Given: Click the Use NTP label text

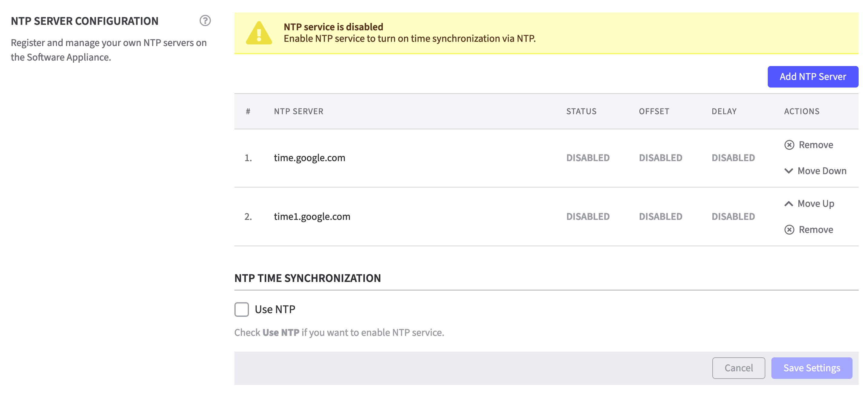Looking at the screenshot, I should click(x=275, y=309).
